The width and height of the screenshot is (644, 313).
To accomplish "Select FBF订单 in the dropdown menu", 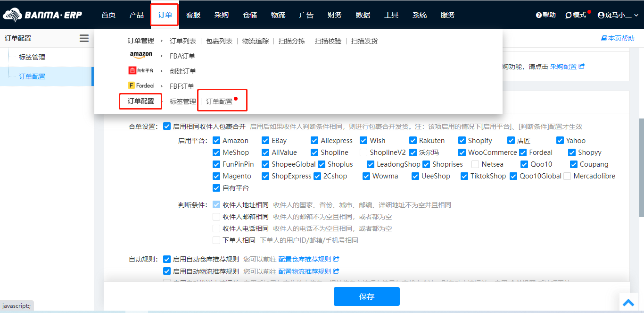I will pos(182,86).
